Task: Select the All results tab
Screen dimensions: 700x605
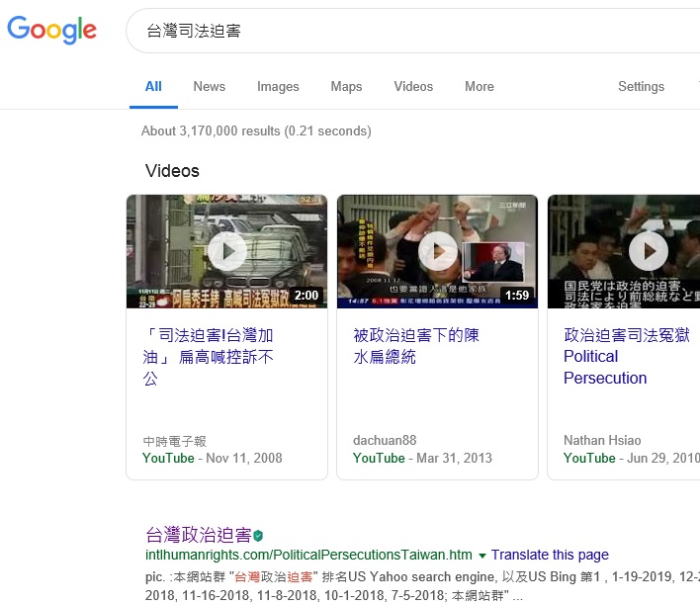Action: coord(153,86)
